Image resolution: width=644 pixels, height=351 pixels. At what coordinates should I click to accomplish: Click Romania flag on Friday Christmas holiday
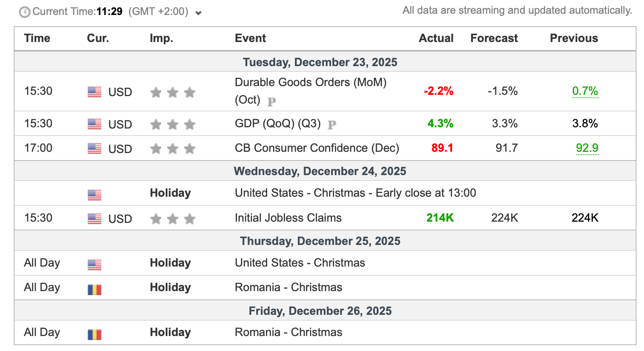[94, 334]
